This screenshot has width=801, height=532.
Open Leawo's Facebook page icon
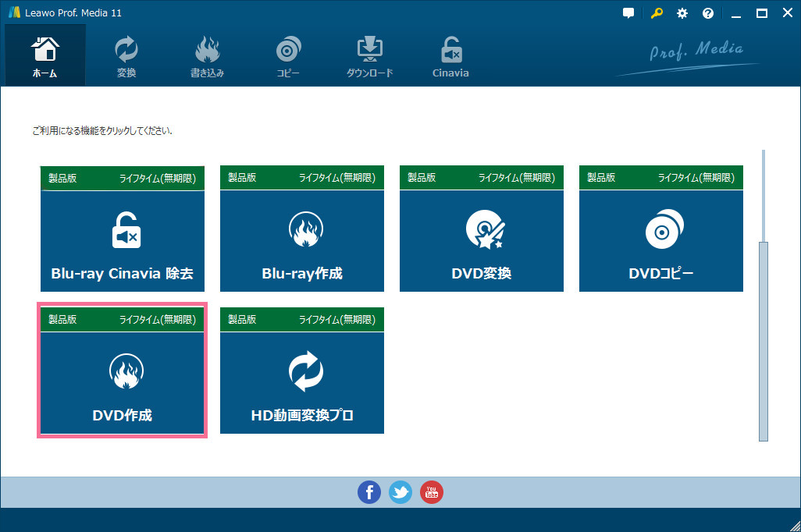tap(369, 492)
